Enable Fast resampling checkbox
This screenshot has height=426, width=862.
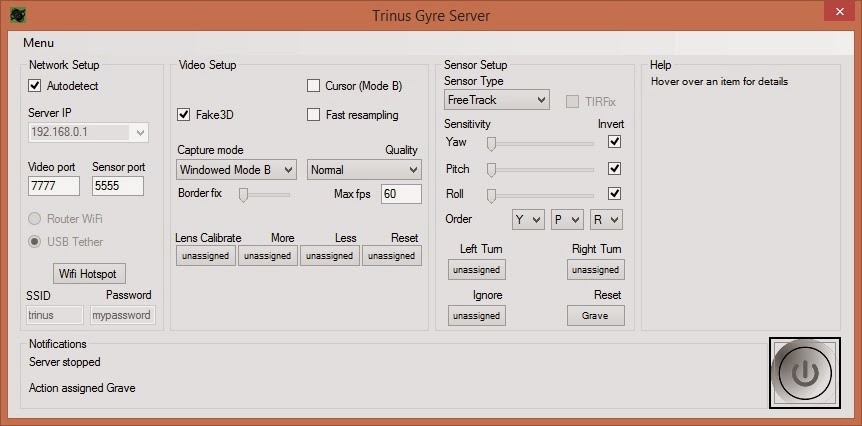(313, 115)
